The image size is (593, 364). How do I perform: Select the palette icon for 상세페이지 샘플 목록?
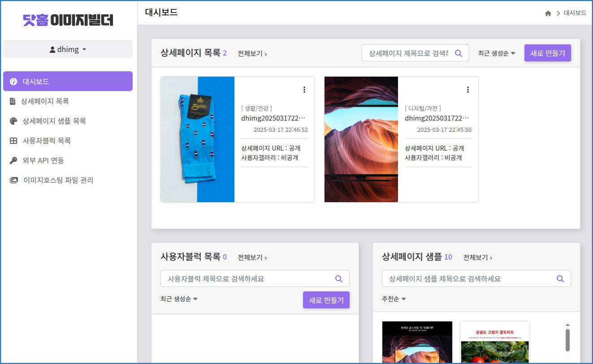pyautogui.click(x=13, y=121)
